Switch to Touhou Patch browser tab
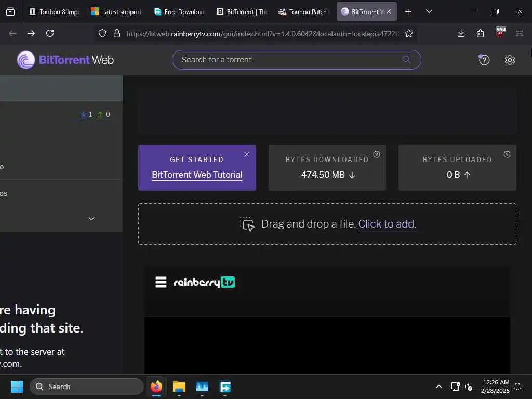Viewport: 532px width, 399px height. click(x=304, y=11)
